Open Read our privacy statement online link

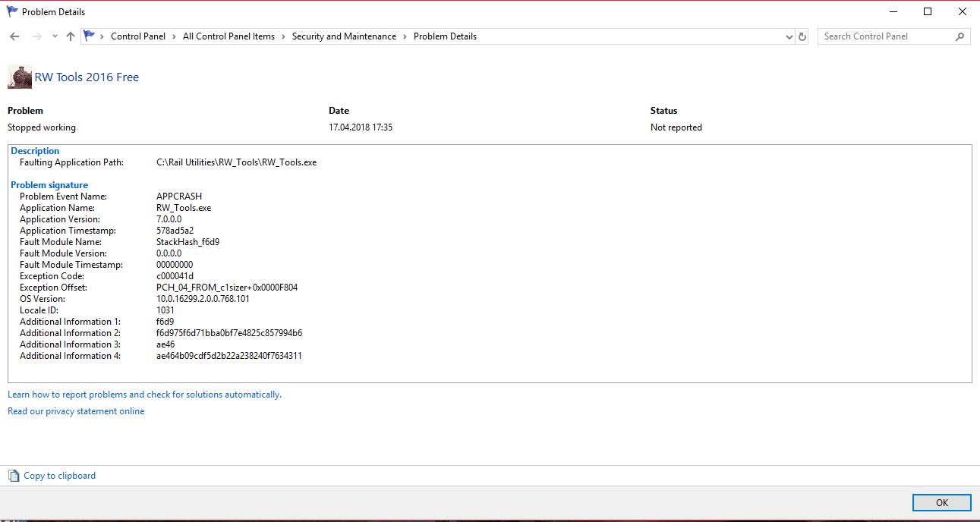pyautogui.click(x=76, y=411)
